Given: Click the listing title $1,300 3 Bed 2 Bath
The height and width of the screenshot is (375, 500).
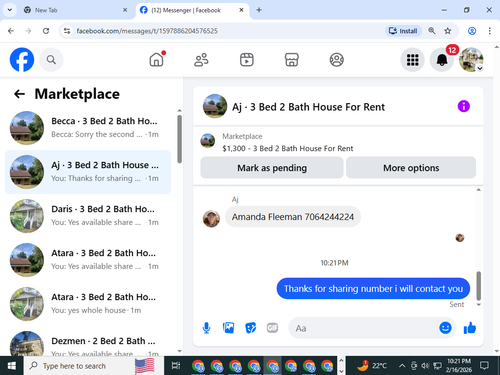Looking at the screenshot, I should tap(288, 148).
